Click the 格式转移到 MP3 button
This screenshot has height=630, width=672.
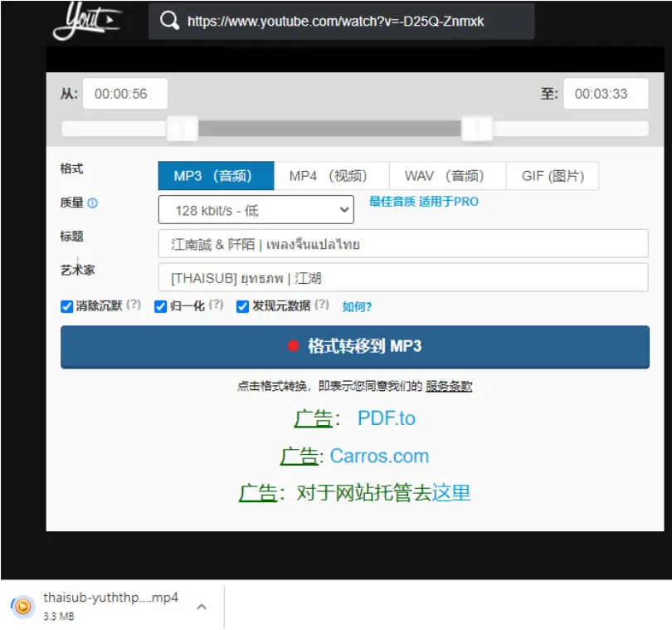click(355, 346)
